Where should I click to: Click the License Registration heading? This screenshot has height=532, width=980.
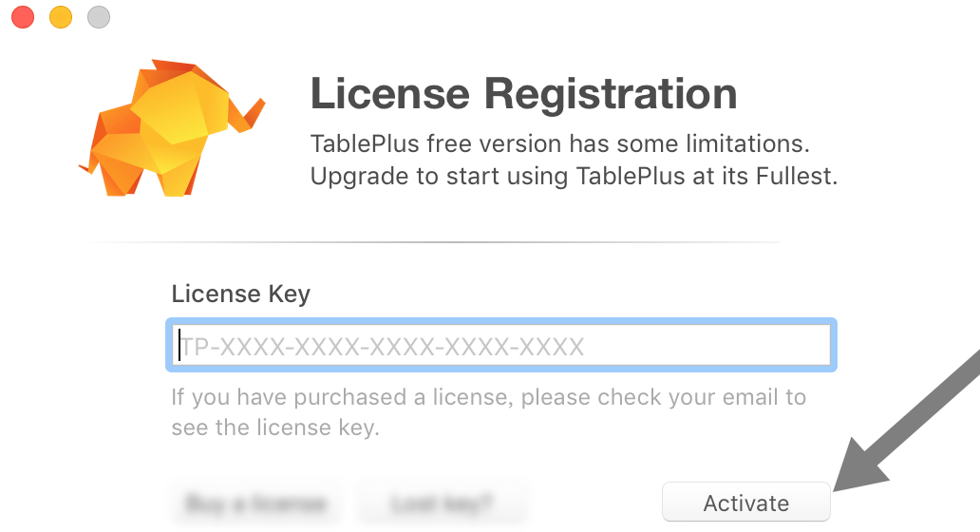pos(523,94)
